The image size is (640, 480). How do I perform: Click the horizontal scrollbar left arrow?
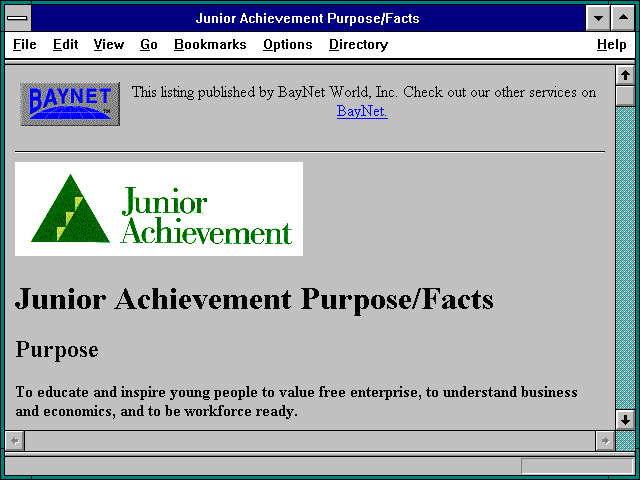[15, 441]
